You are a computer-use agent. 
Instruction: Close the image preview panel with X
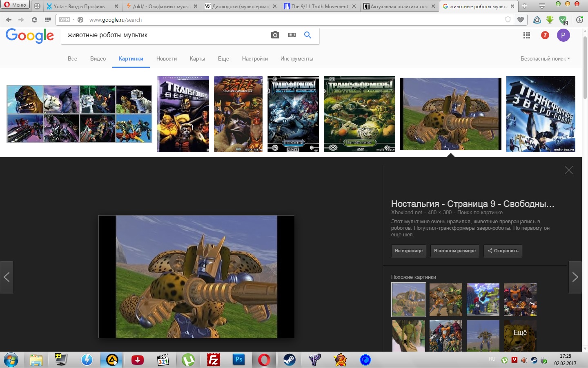click(568, 170)
